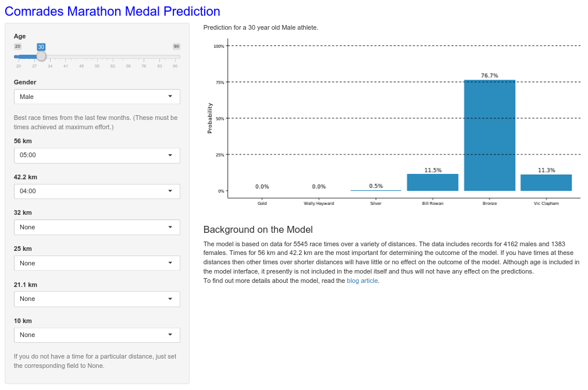Image resolution: width=588 pixels, height=390 pixels.
Task: Click the arrow icon in the 56 km field
Action: click(x=170, y=155)
